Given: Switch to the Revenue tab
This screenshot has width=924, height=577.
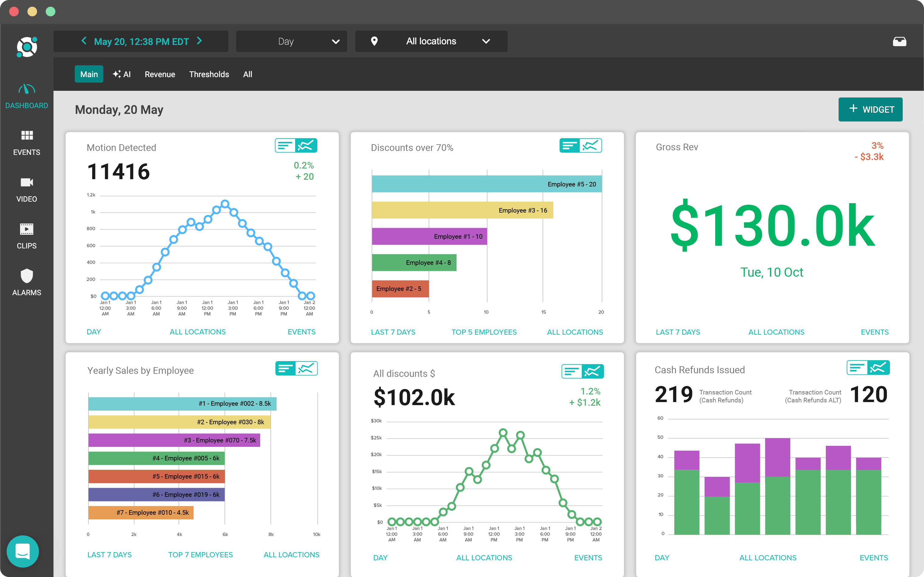Looking at the screenshot, I should [x=160, y=74].
